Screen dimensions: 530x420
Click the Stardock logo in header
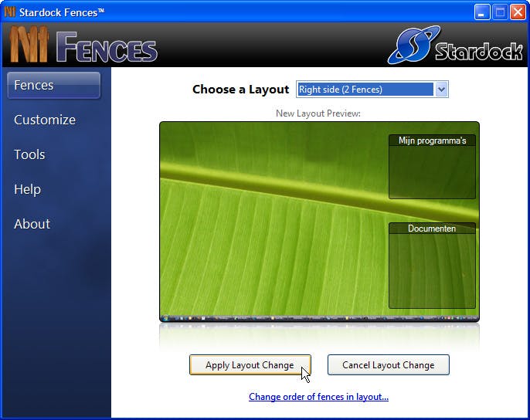pos(455,46)
